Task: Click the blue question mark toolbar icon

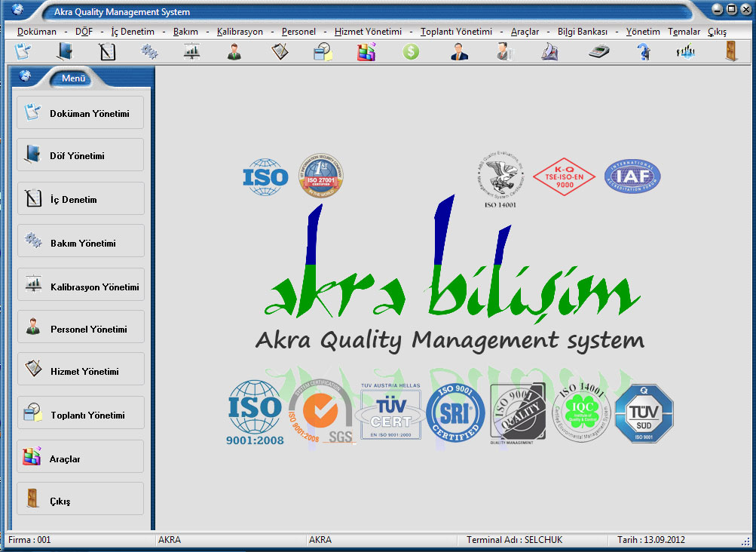Action: pos(644,51)
